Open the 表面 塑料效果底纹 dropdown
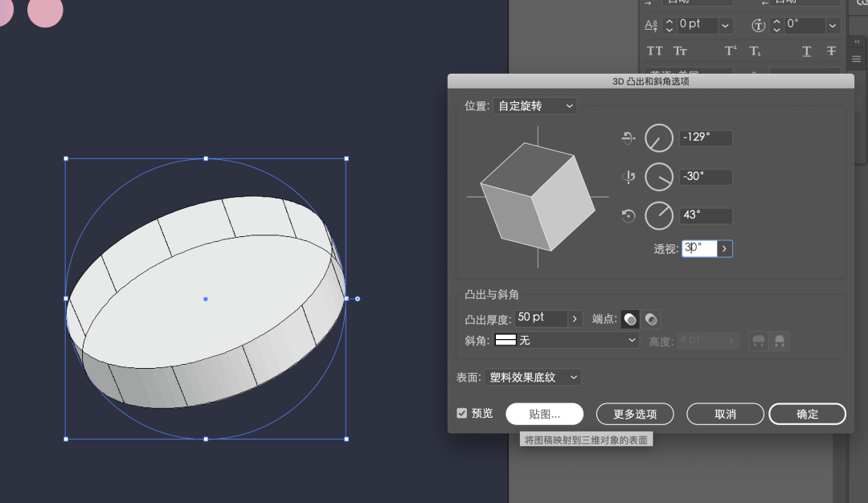 pos(534,377)
